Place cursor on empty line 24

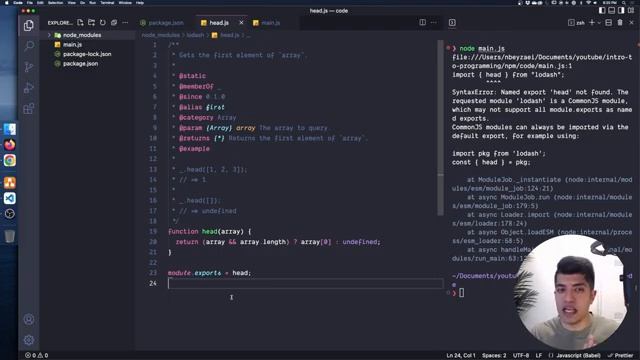pos(305,283)
